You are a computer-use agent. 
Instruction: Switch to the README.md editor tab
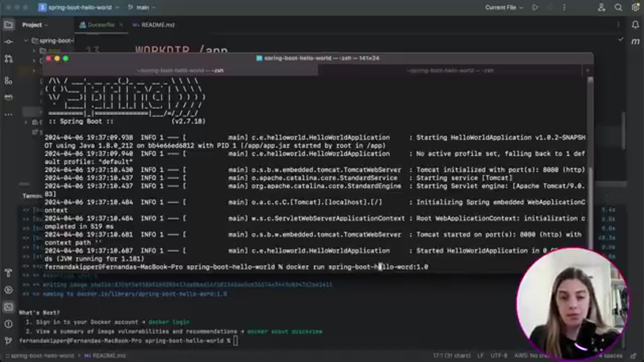pyautogui.click(x=154, y=25)
